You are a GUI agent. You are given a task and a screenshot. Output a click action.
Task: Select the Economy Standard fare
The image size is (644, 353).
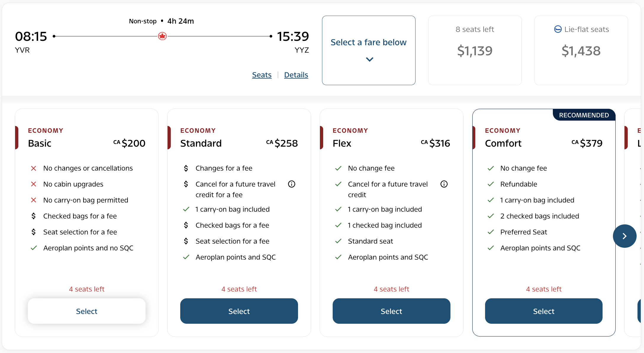[x=239, y=311]
